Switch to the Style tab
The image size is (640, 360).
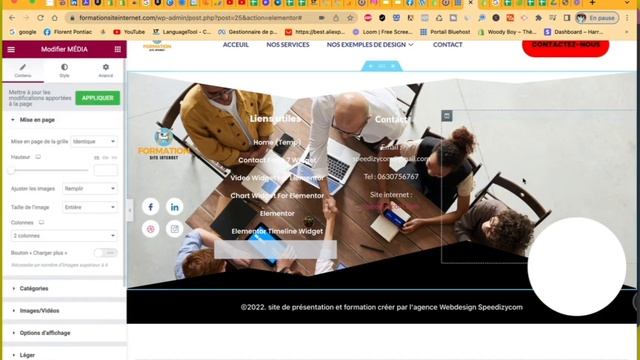pos(64,71)
